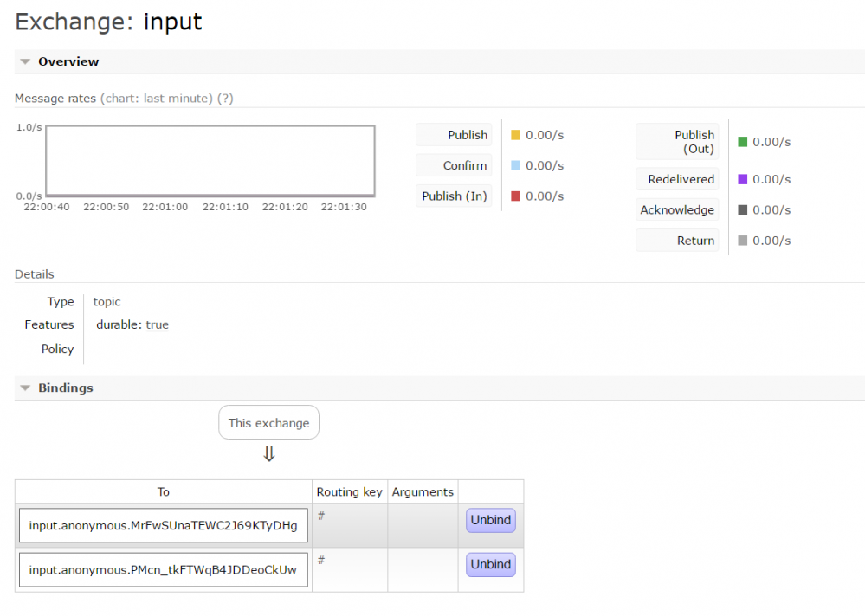Click the red Publish (In) swatch

click(x=516, y=196)
